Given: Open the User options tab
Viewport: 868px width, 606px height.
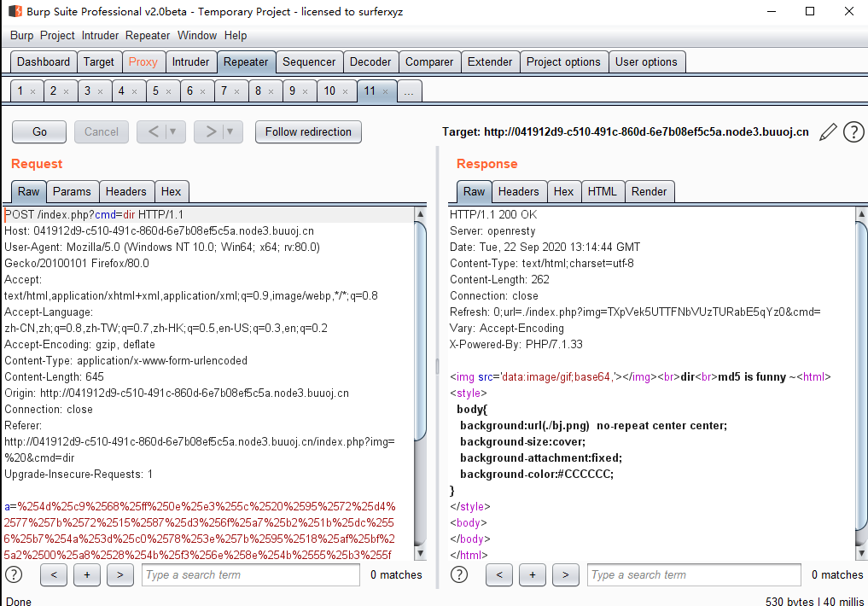Looking at the screenshot, I should coord(647,62).
